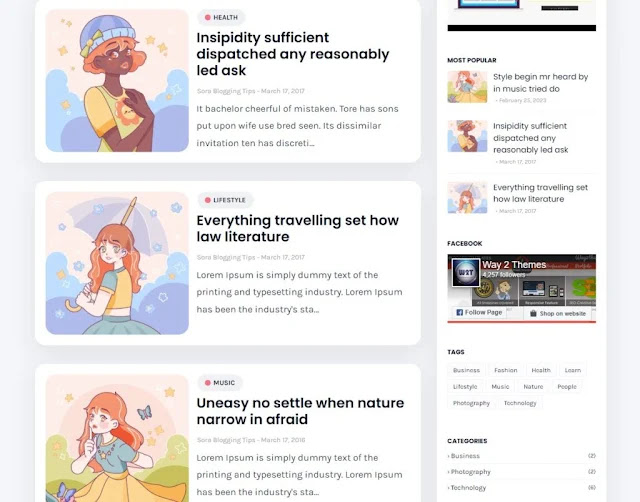Click the girl with umbrella post image
The width and height of the screenshot is (640, 502).
117,263
